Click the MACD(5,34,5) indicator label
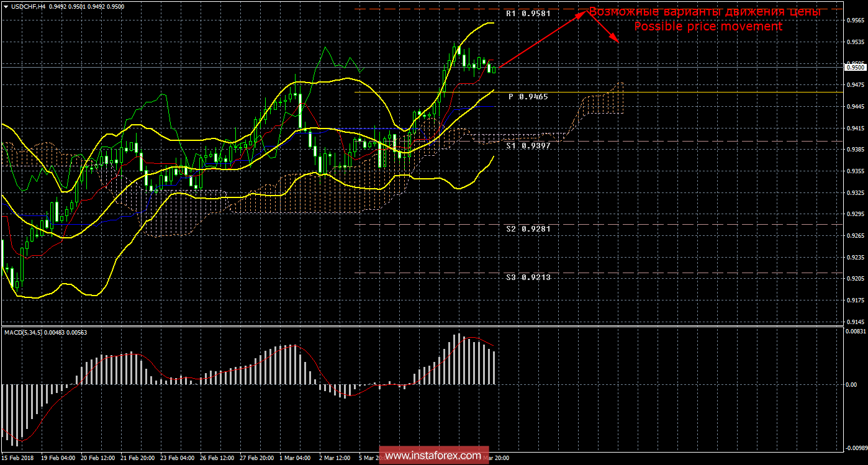868x465 pixels. tap(47, 333)
